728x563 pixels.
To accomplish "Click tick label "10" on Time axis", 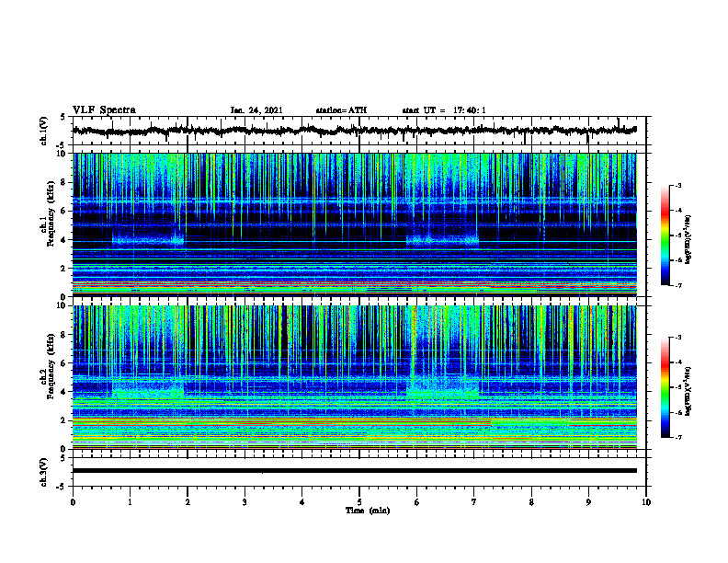I will coord(646,502).
